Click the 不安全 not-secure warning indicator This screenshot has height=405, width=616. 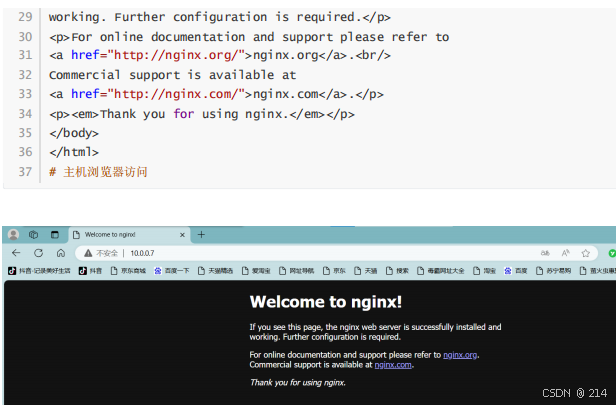(101, 253)
